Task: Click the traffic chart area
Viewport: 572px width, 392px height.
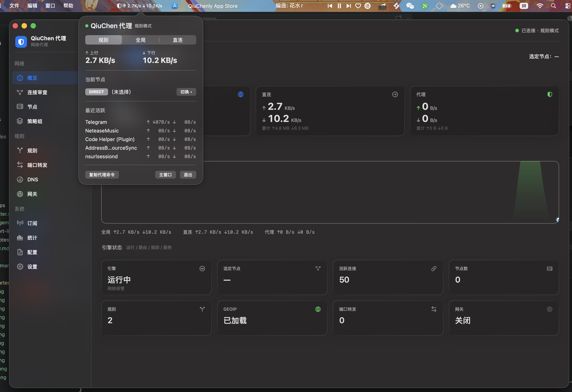Action: (330, 192)
